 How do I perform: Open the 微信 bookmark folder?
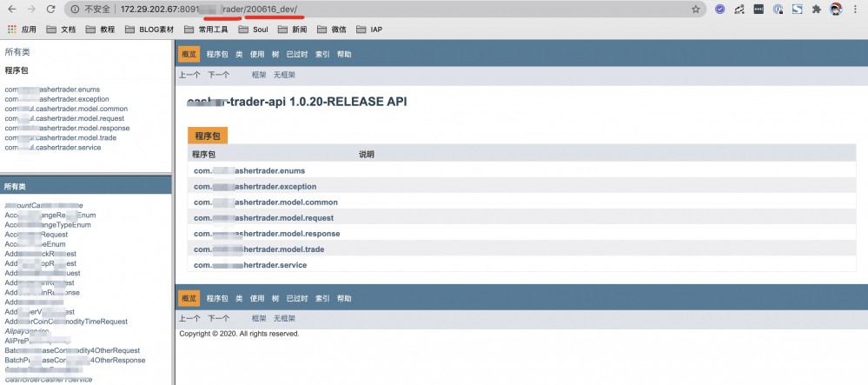(332, 30)
